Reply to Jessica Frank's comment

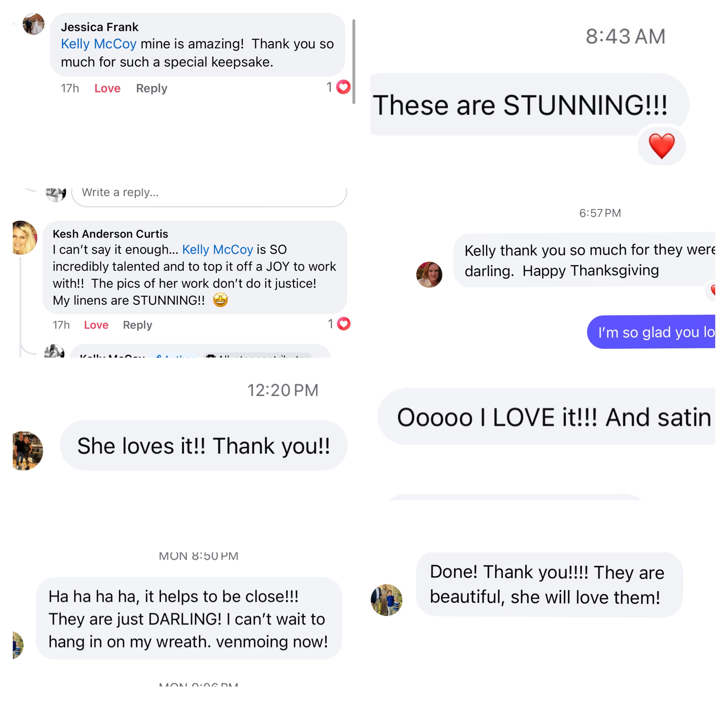point(152,88)
